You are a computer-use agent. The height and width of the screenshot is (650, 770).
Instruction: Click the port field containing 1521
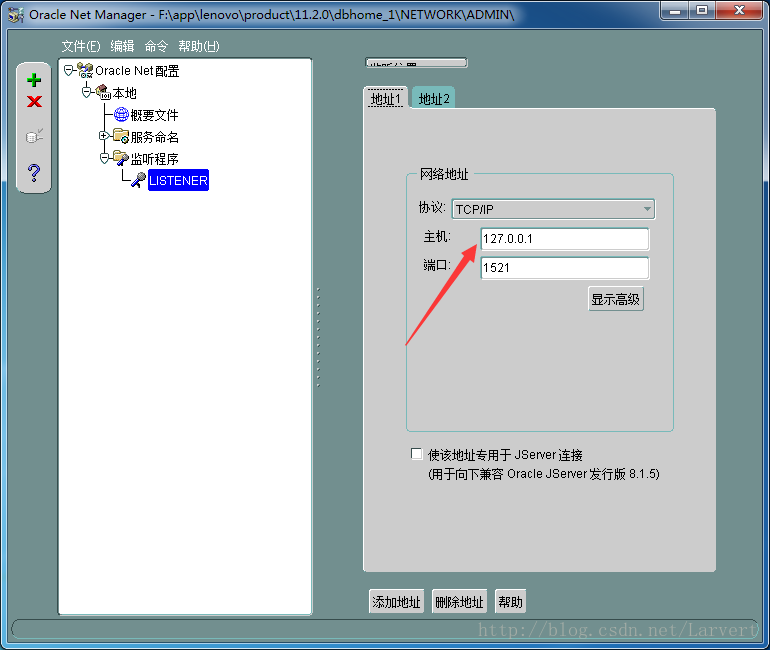pyautogui.click(x=565, y=268)
